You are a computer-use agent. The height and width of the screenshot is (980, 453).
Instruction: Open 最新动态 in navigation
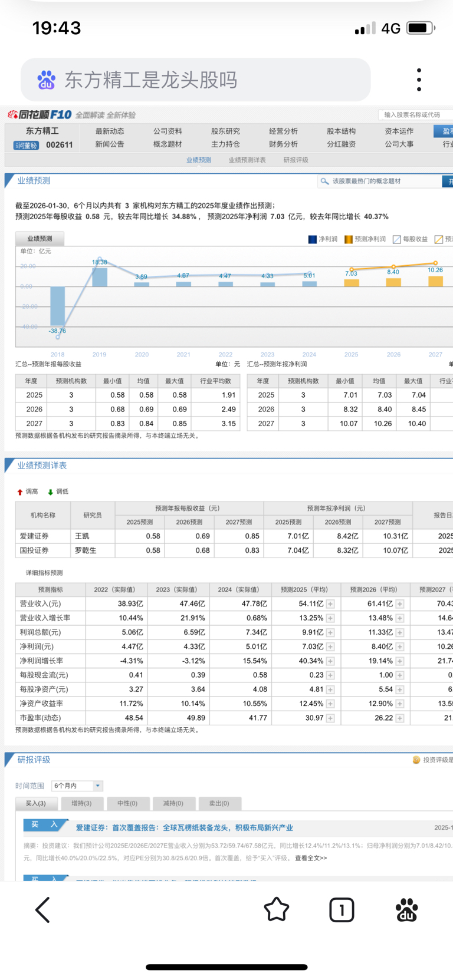(110, 131)
